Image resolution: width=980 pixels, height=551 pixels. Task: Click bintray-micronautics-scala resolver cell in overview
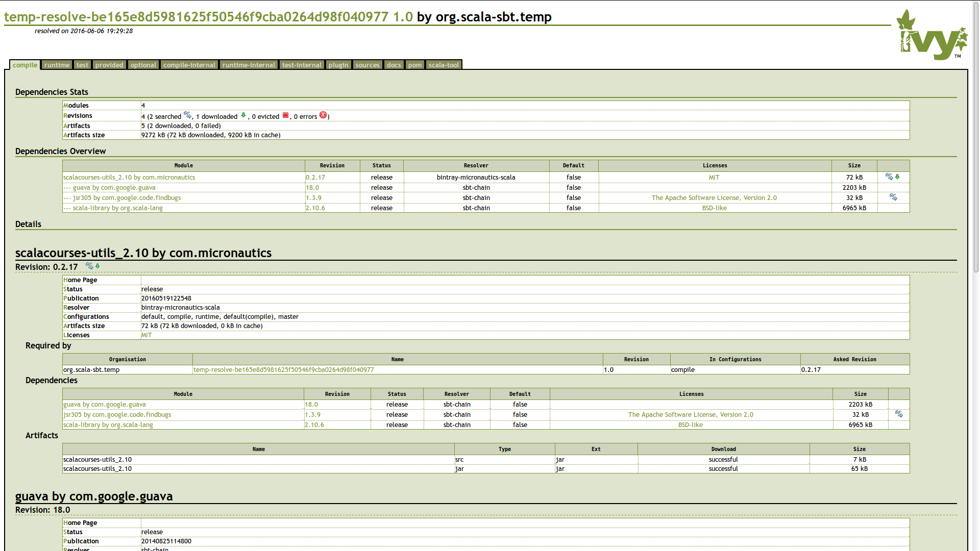click(x=476, y=178)
